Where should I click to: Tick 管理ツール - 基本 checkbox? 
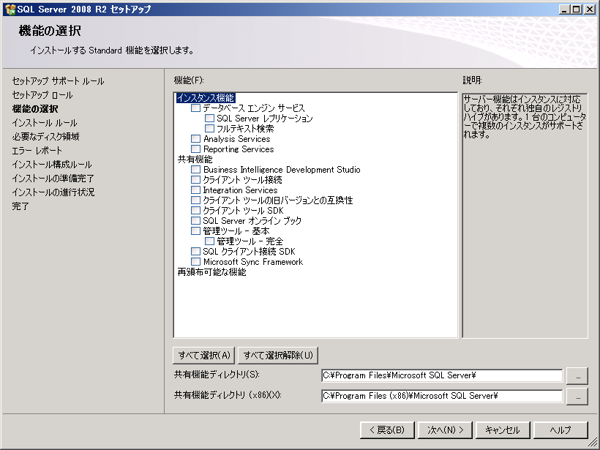196,231
